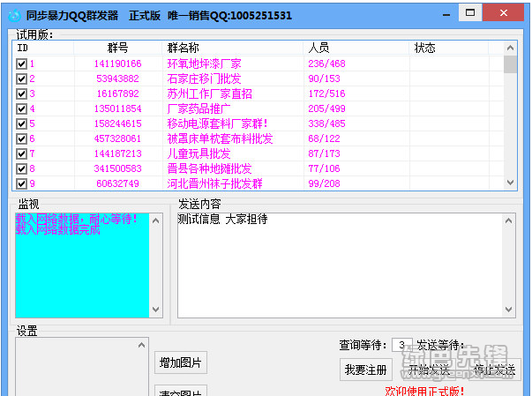
Task: Select group name 厂家药品推广
Action: coord(199,108)
